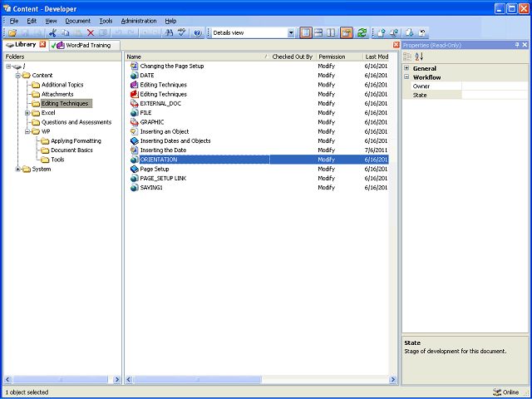Click the blue book icon beside Page Setup

tap(135, 169)
